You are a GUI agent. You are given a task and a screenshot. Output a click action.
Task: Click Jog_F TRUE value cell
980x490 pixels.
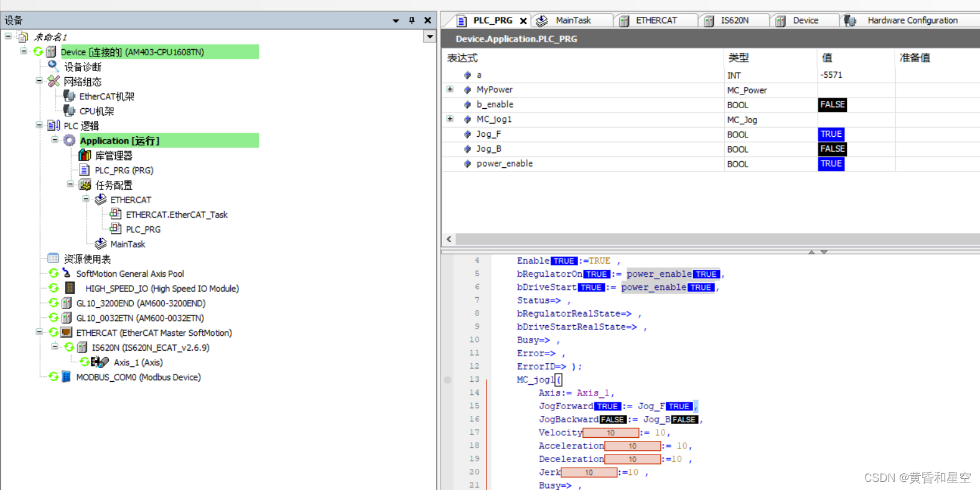[x=831, y=134]
